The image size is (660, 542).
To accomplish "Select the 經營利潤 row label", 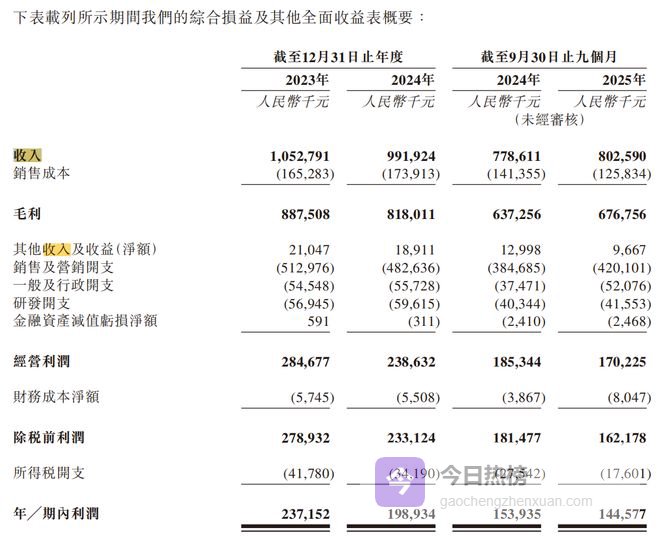I will 41,360.
